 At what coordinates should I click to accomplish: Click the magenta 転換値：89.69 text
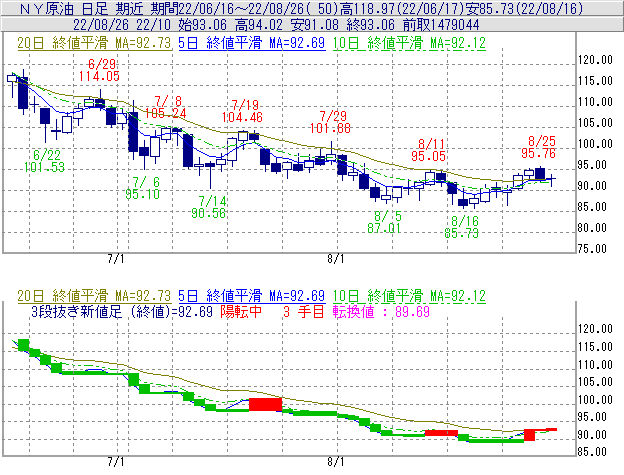click(381, 311)
